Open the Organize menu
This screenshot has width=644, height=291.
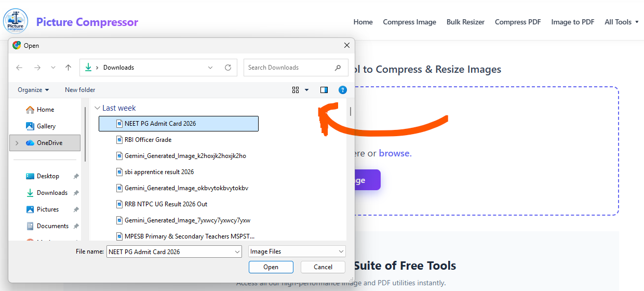33,90
